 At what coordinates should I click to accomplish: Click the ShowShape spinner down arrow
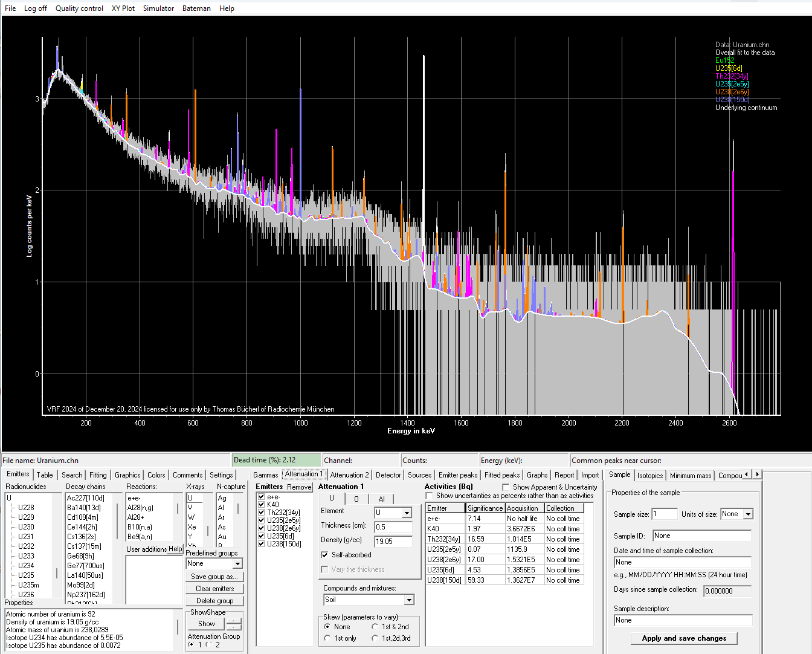tap(233, 627)
